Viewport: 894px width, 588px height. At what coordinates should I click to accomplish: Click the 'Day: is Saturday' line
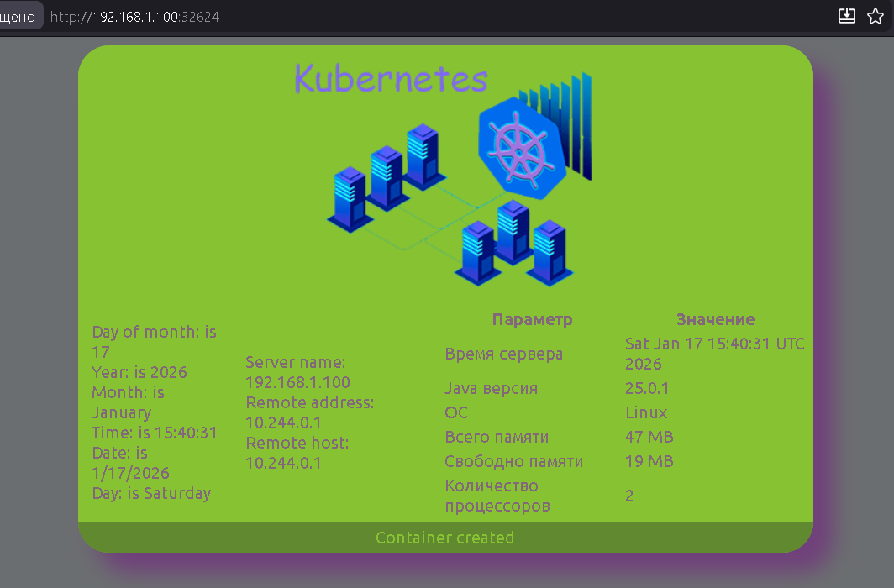(x=151, y=493)
